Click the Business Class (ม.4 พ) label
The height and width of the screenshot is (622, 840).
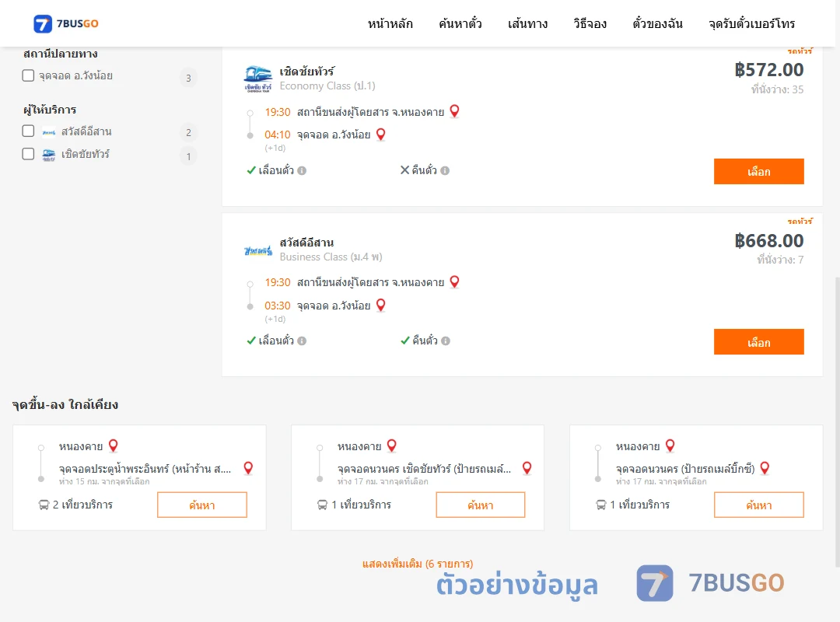tap(331, 257)
